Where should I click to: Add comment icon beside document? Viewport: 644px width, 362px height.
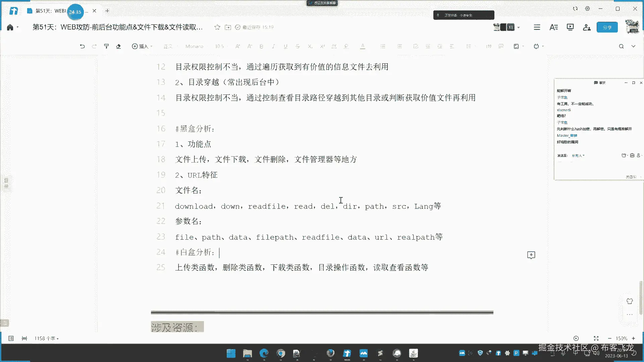coord(531,255)
